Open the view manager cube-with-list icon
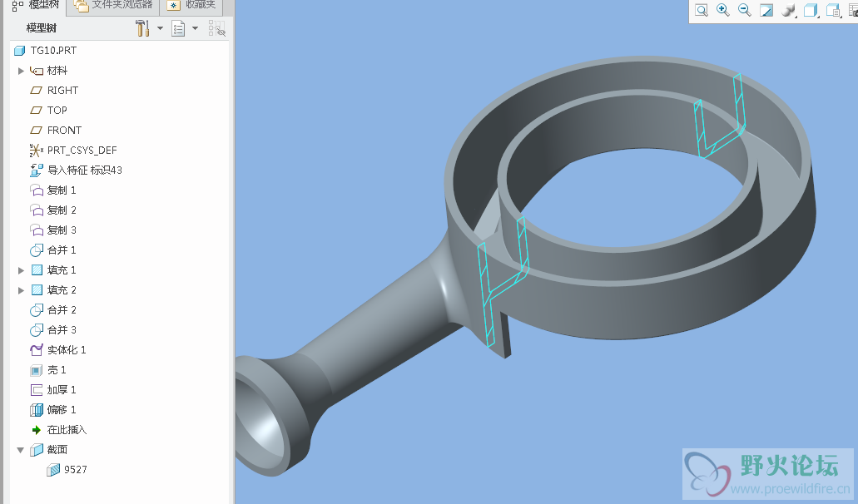This screenshot has height=504, width=858. tap(833, 10)
